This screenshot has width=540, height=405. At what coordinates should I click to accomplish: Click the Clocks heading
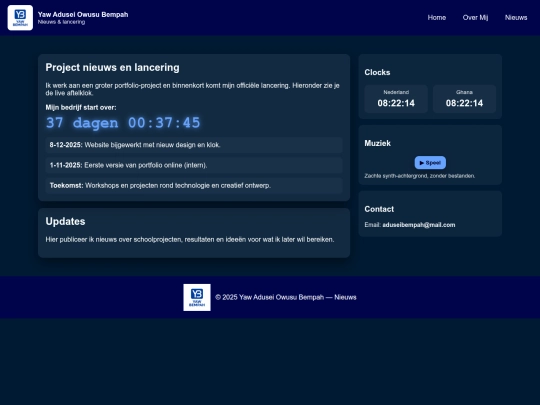click(x=377, y=72)
